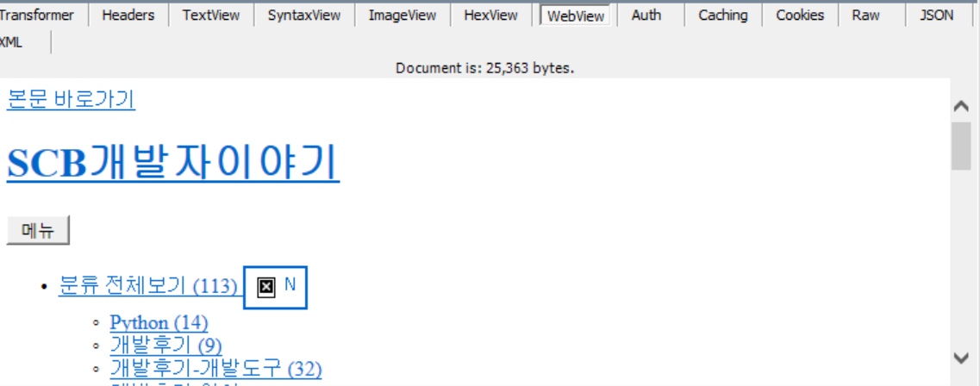Open the 개발후기-개발도구 (32) category link

(x=215, y=369)
